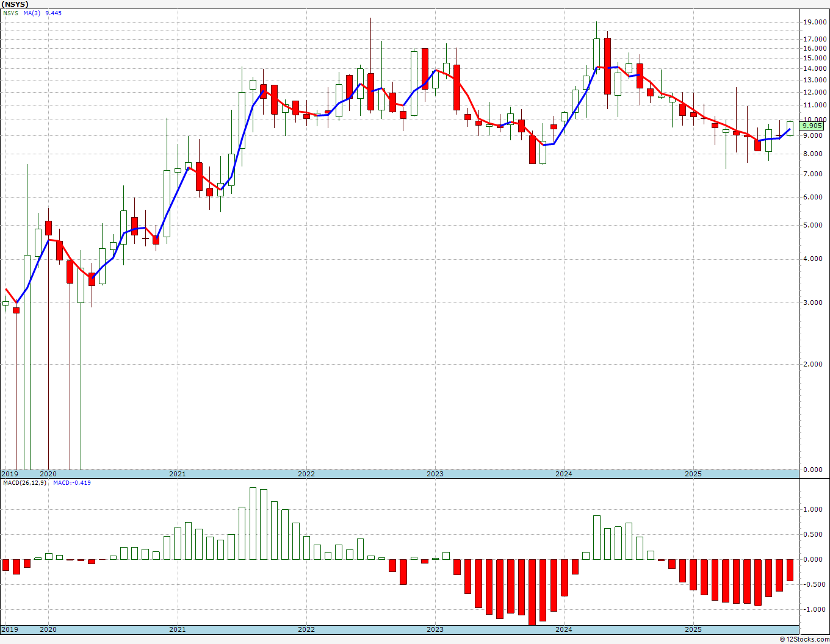This screenshot has height=644, width=830.
Task: Select the "13.000" price axis label
Action: click(815, 80)
